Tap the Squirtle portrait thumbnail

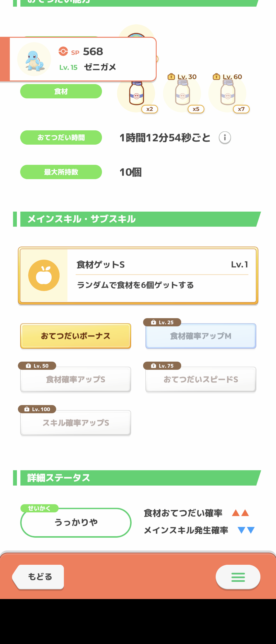click(x=34, y=60)
